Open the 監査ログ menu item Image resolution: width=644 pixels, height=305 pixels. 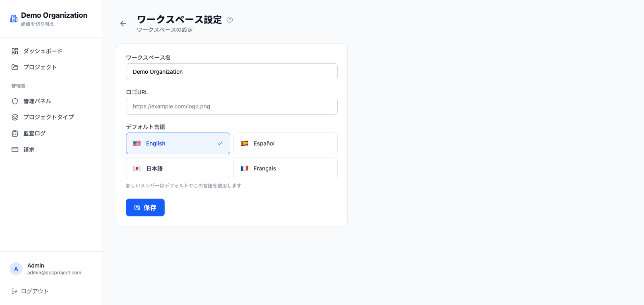(x=51, y=133)
